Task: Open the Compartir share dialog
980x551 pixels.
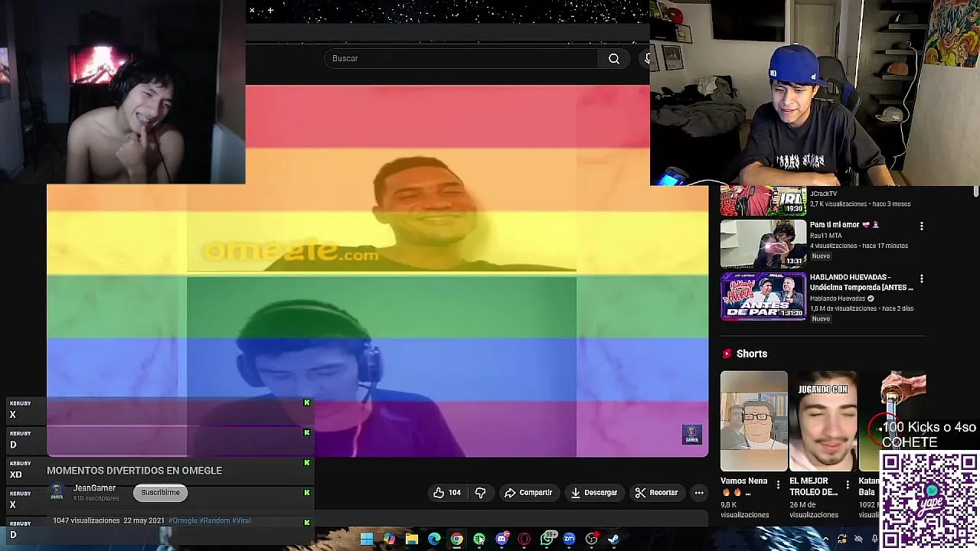Action: 528,493
